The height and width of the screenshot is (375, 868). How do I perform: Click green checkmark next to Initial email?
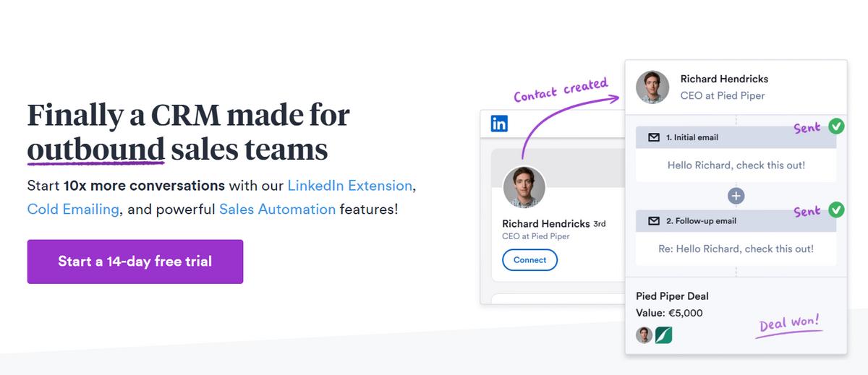(x=836, y=126)
